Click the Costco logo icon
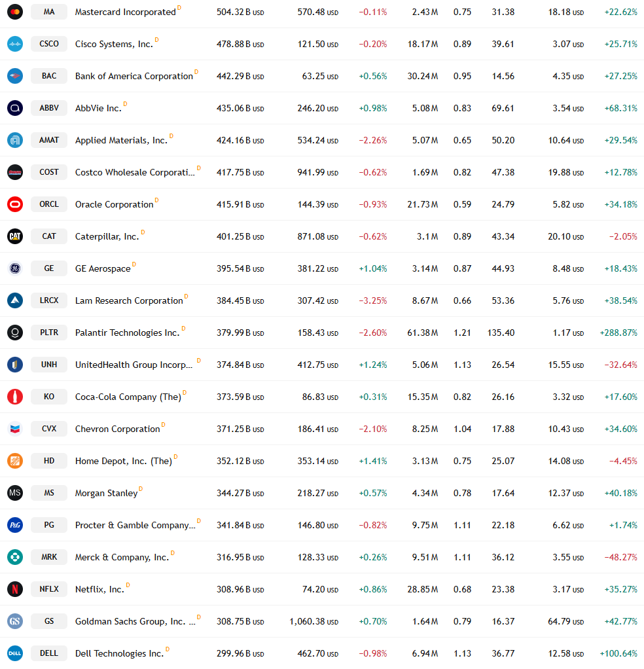Image resolution: width=644 pixels, height=669 pixels. [15, 172]
